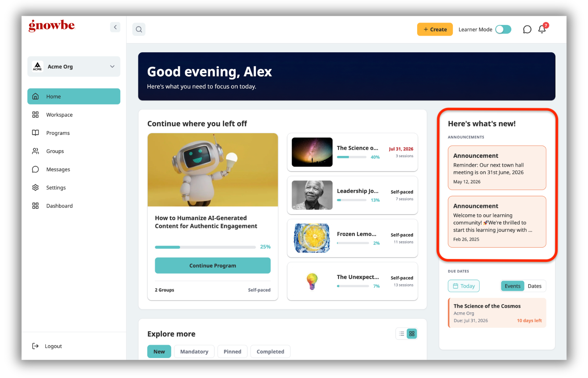The image size is (588, 378).
Task: Click the Workspace grid icon
Action: point(35,115)
